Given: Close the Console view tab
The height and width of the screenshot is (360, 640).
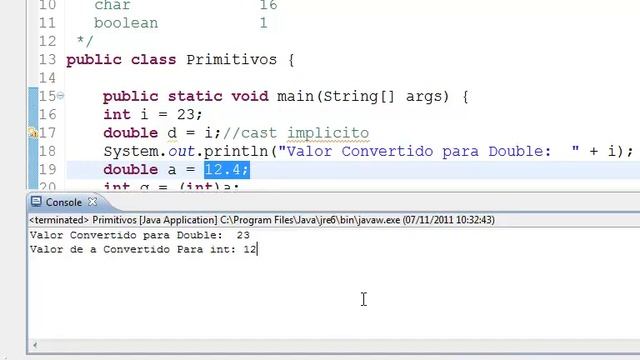Looking at the screenshot, I should pyautogui.click(x=93, y=202).
